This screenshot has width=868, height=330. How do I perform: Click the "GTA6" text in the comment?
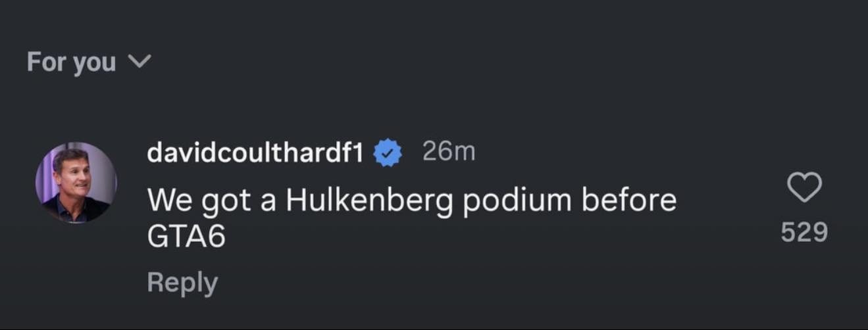186,237
